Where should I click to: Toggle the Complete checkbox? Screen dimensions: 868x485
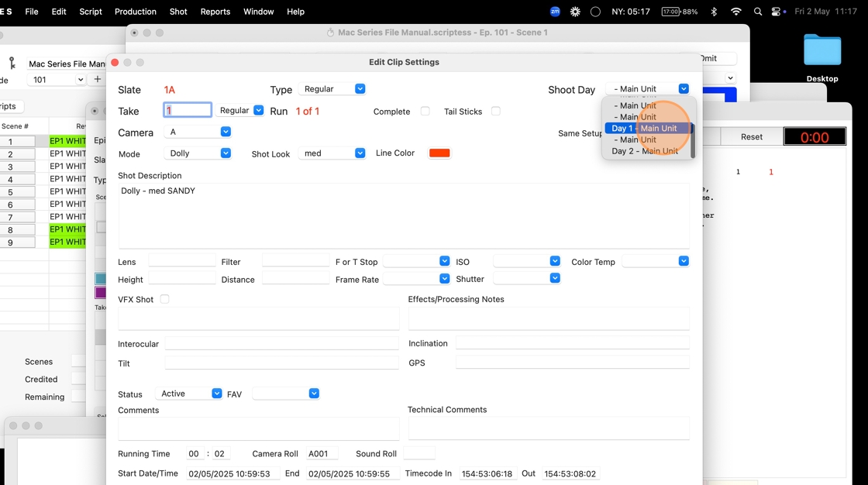[425, 111]
